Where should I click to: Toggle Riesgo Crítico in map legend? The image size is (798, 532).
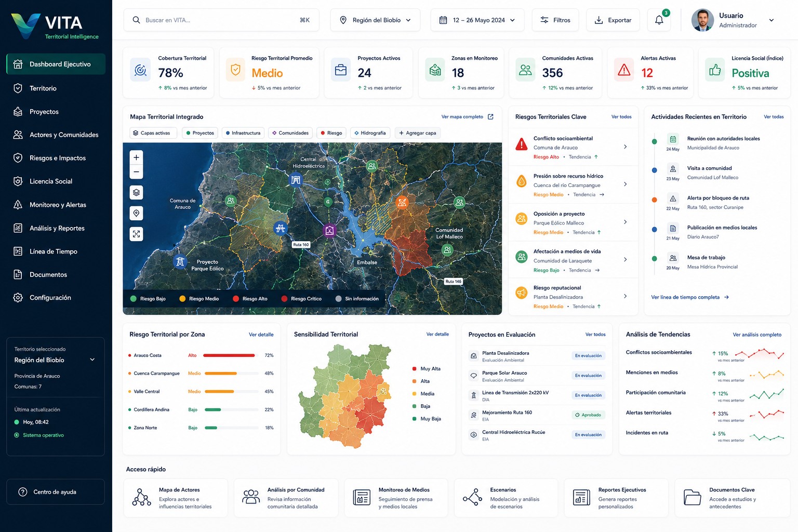click(301, 299)
